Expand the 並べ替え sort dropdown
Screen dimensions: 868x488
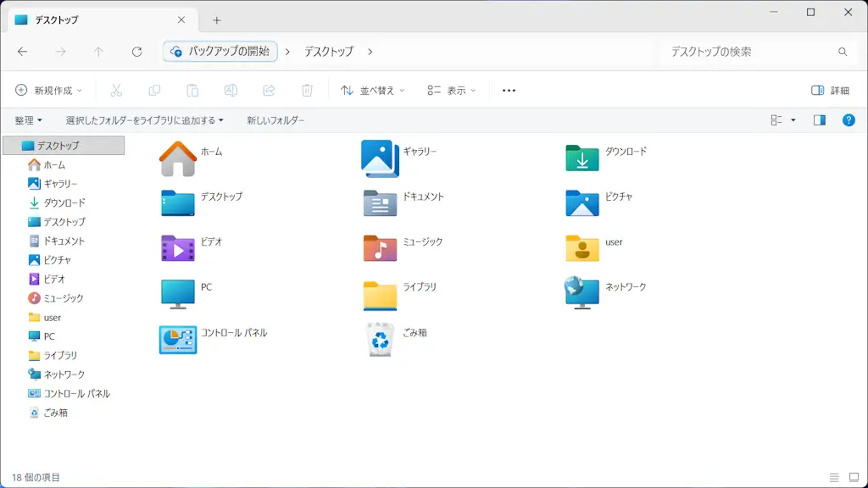pyautogui.click(x=372, y=90)
